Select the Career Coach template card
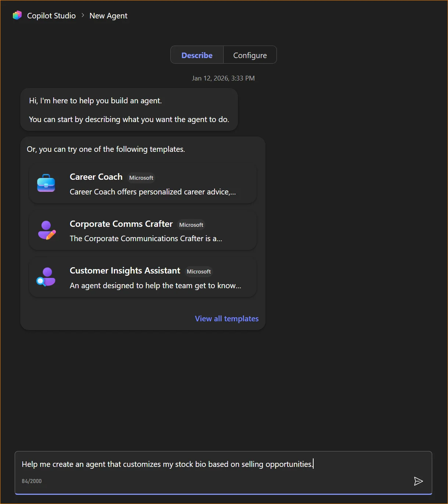This screenshot has width=448, height=504. (x=142, y=183)
